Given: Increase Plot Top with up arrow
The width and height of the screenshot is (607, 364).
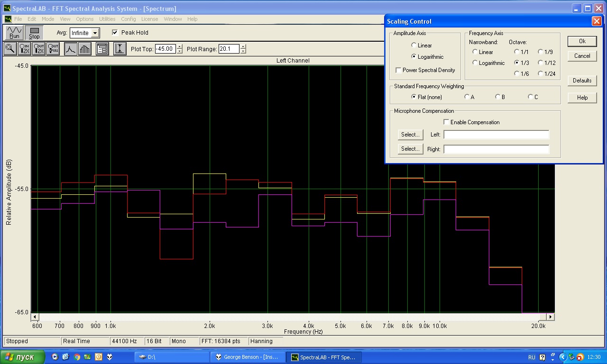Looking at the screenshot, I should coord(179,46).
